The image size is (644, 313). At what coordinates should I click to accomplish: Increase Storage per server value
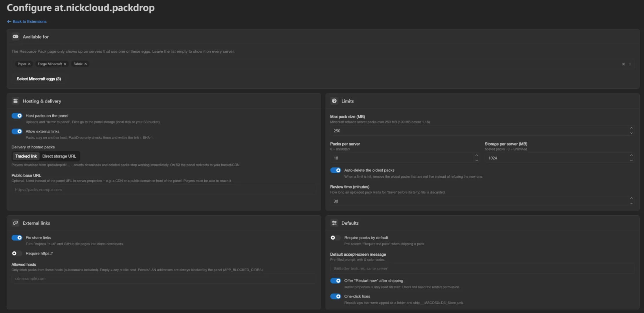(631, 155)
